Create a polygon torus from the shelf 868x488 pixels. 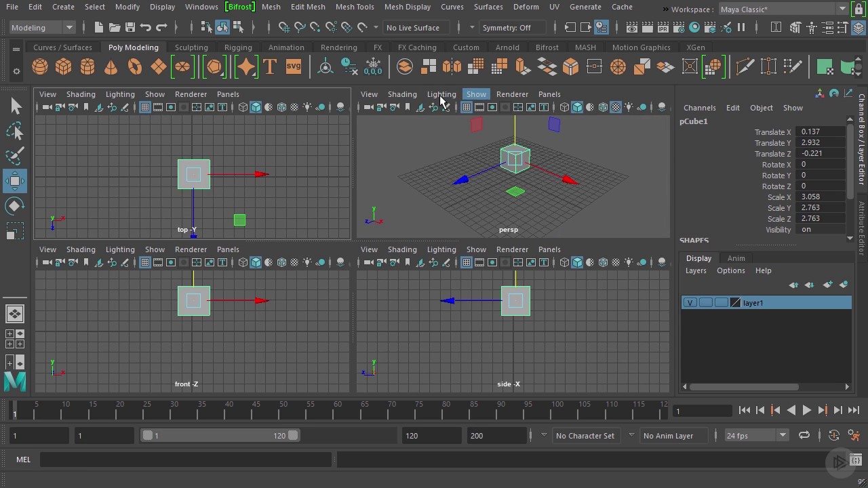[134, 66]
